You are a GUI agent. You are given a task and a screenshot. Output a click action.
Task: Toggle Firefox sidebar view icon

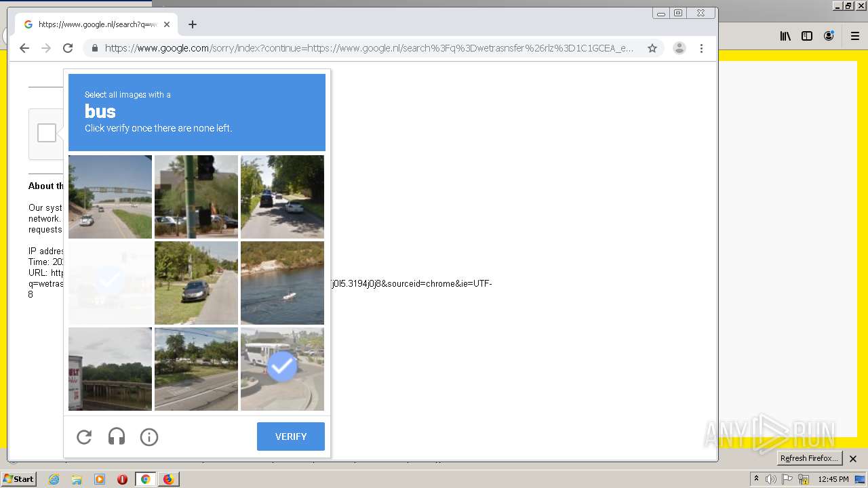[x=807, y=36]
